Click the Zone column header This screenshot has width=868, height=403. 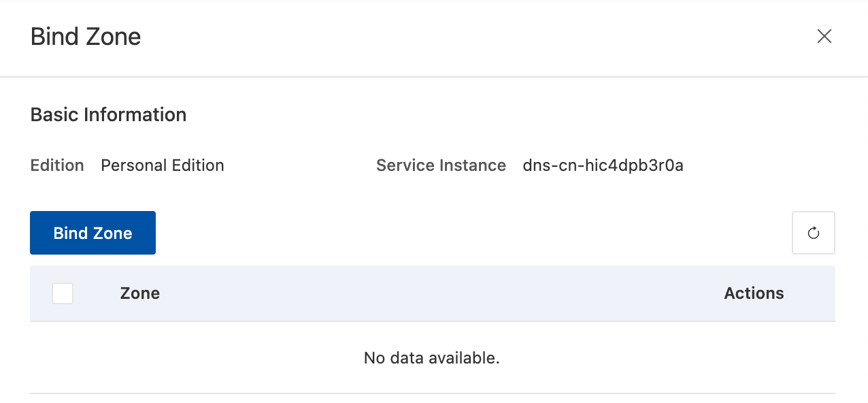pyautogui.click(x=139, y=293)
